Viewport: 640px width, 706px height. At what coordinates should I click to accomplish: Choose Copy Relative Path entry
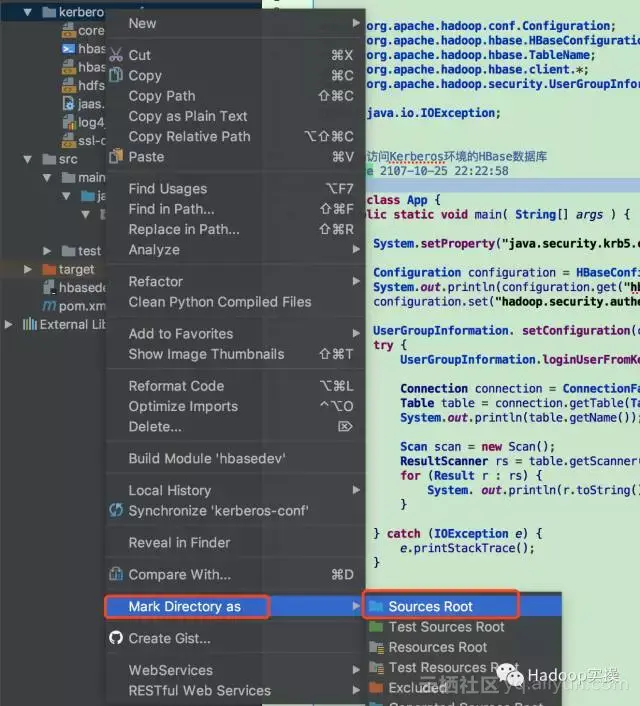236,136
